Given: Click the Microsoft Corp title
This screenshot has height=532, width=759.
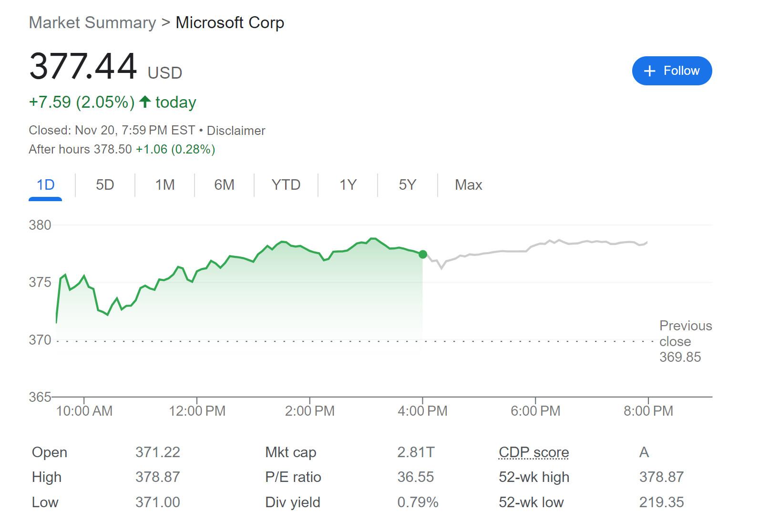Looking at the screenshot, I should point(230,22).
